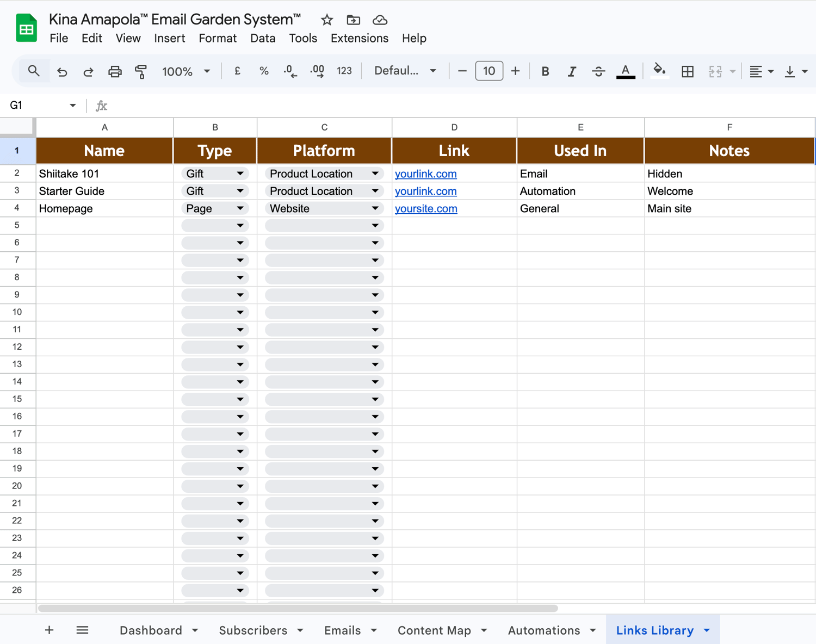Open the Extensions menu
The width and height of the screenshot is (816, 644).
pos(359,38)
